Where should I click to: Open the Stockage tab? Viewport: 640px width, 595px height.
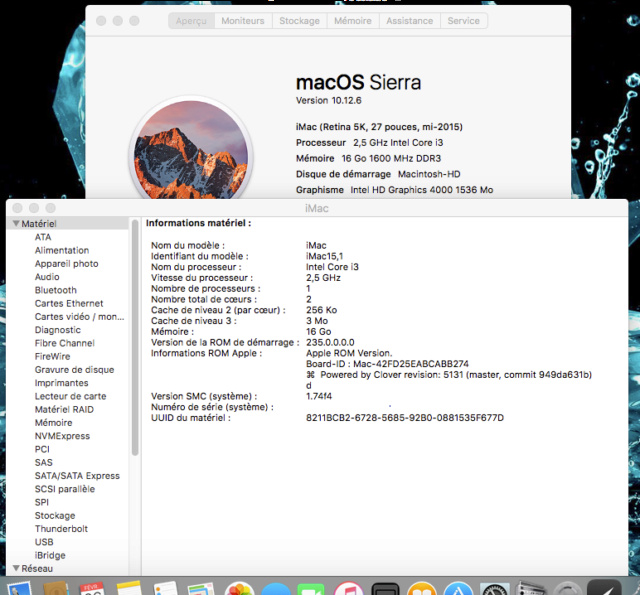[300, 21]
